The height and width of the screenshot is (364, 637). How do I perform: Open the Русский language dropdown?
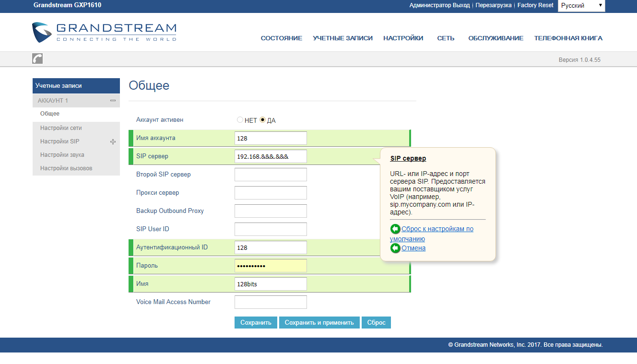(x=581, y=6)
